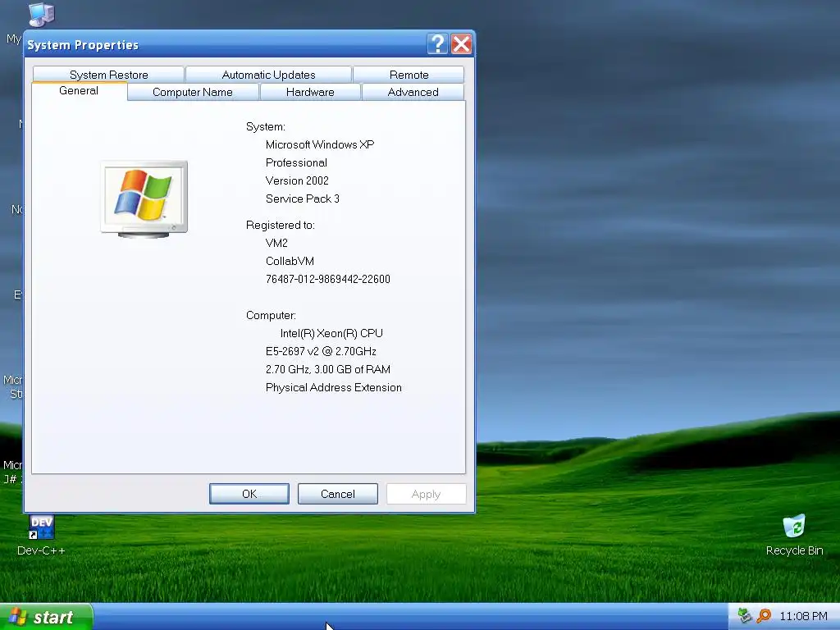Click the 'CollabVM' registered owner text
The height and width of the screenshot is (630, 840).
pos(290,261)
